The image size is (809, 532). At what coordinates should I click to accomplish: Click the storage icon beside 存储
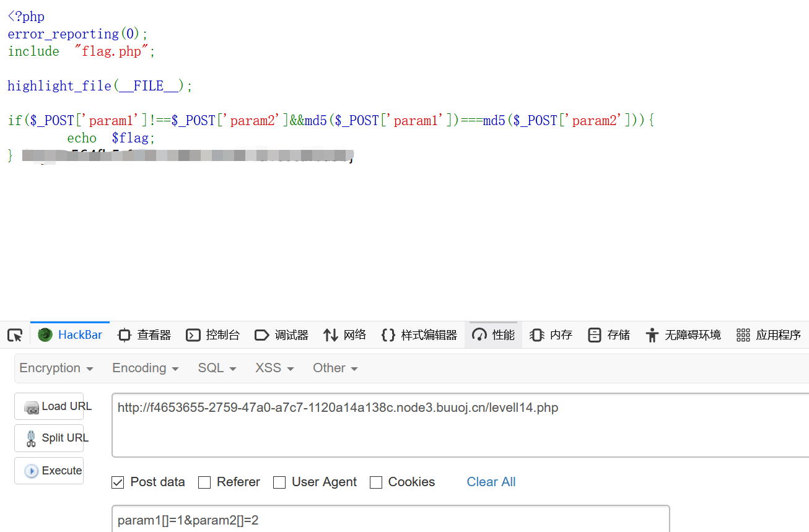point(595,335)
